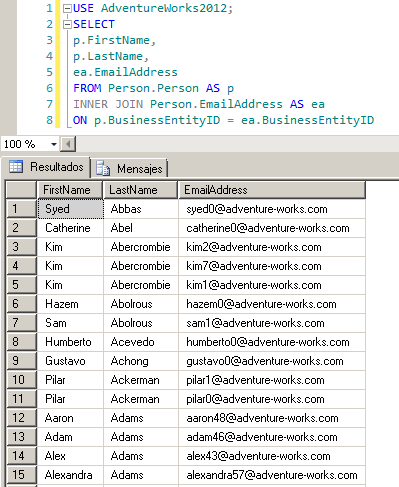This screenshot has height=487, width=399.
Task: Switch to the Mensajes tab
Action: pos(129,168)
